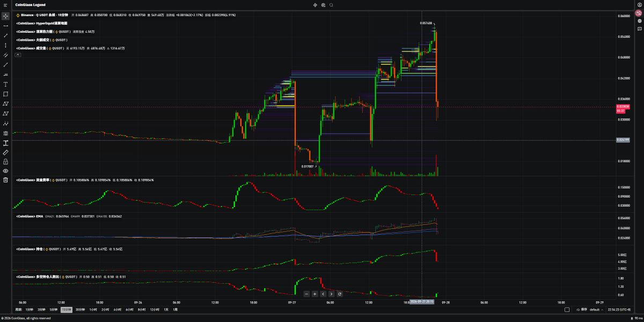
Task: Open the indicators icon in top center
Action: (x=315, y=5)
